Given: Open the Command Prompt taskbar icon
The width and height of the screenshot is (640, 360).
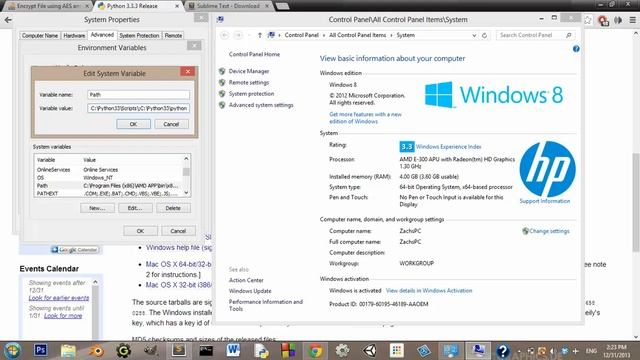Looking at the screenshot, I should pyautogui.click(x=206, y=350).
